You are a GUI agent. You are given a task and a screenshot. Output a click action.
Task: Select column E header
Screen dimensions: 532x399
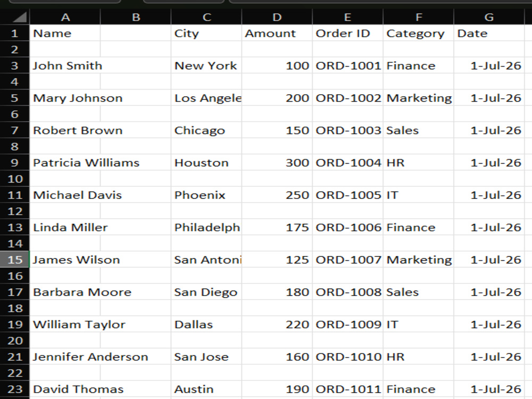pyautogui.click(x=347, y=17)
